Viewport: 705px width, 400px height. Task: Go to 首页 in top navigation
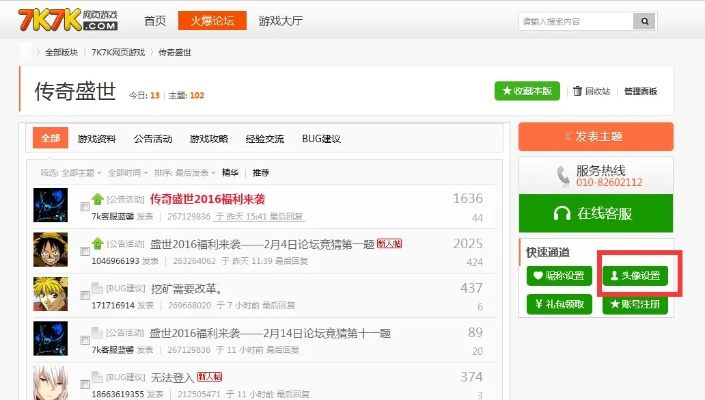tap(155, 21)
